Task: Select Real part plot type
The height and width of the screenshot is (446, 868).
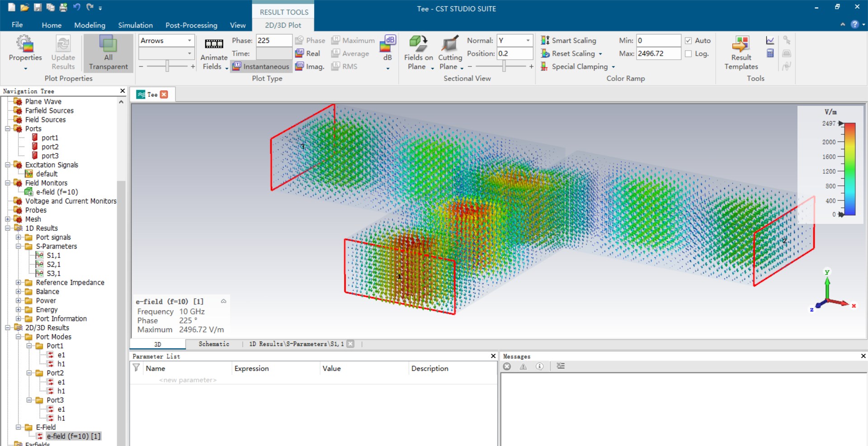Action: pyautogui.click(x=308, y=53)
